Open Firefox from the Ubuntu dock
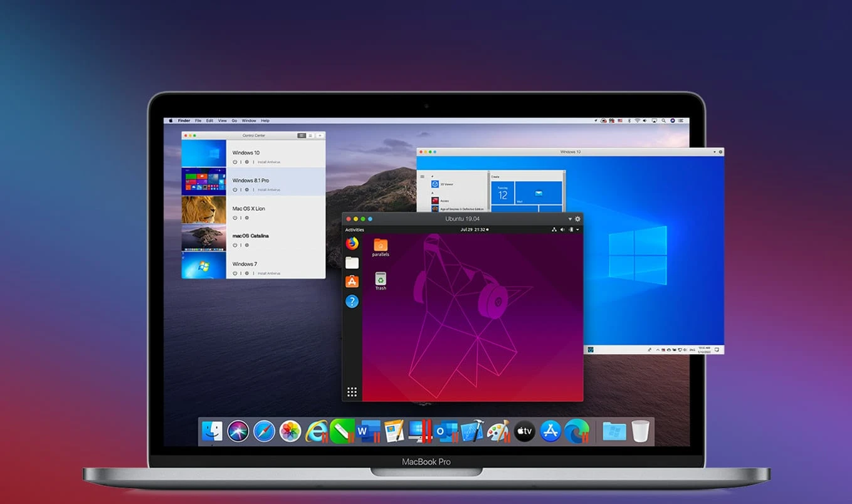The height and width of the screenshot is (504, 852). coord(352,243)
